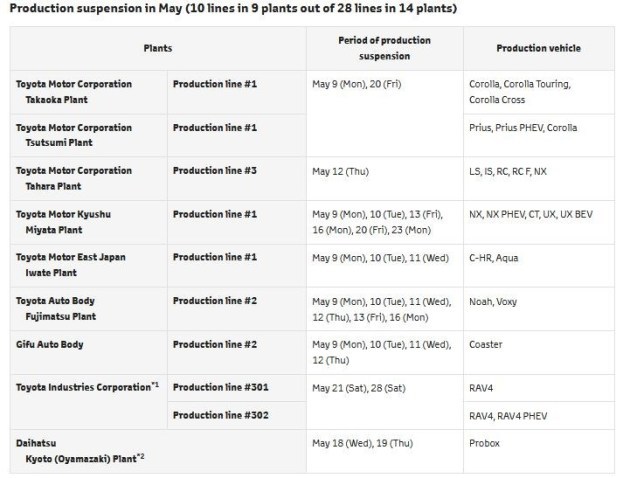630x478 pixels.
Task: Select Daihatsu Kyoto (Oyamazaki) Plant cell
Action: coord(158,451)
